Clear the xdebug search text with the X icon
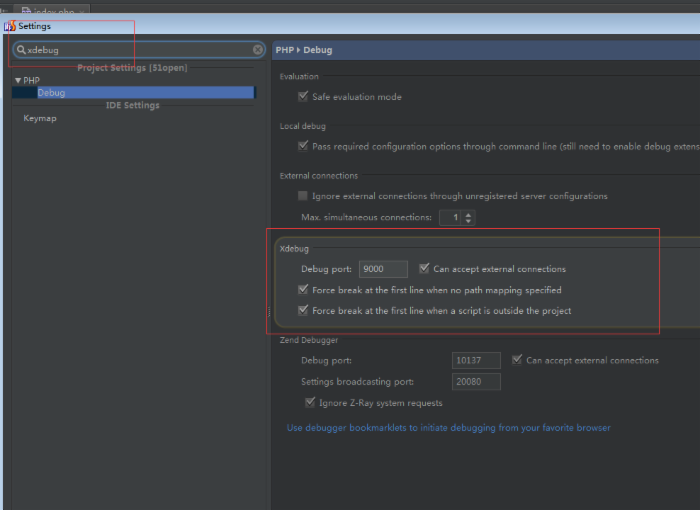Image resolution: width=700 pixels, height=510 pixels. pyautogui.click(x=258, y=50)
